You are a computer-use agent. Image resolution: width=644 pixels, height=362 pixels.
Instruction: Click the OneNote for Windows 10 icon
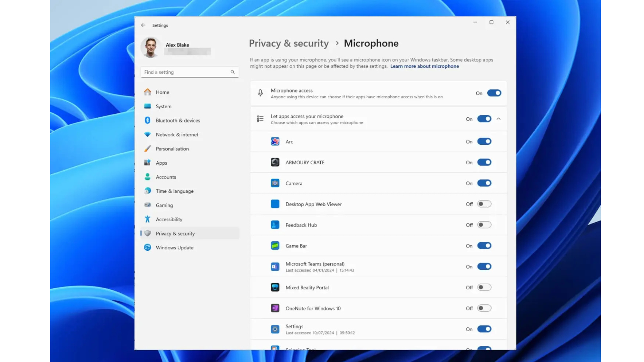tap(275, 308)
